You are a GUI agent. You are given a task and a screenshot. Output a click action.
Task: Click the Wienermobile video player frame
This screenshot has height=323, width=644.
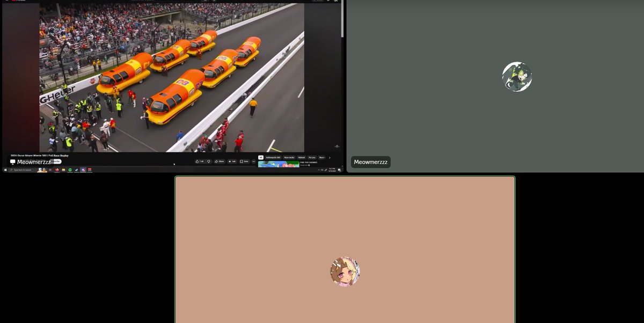tap(172, 77)
